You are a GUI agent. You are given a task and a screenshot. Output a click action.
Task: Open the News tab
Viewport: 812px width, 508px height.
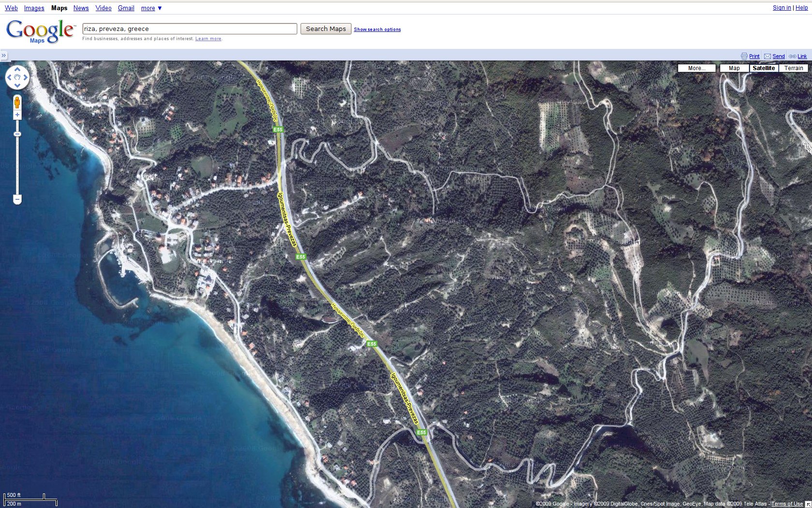tap(81, 8)
